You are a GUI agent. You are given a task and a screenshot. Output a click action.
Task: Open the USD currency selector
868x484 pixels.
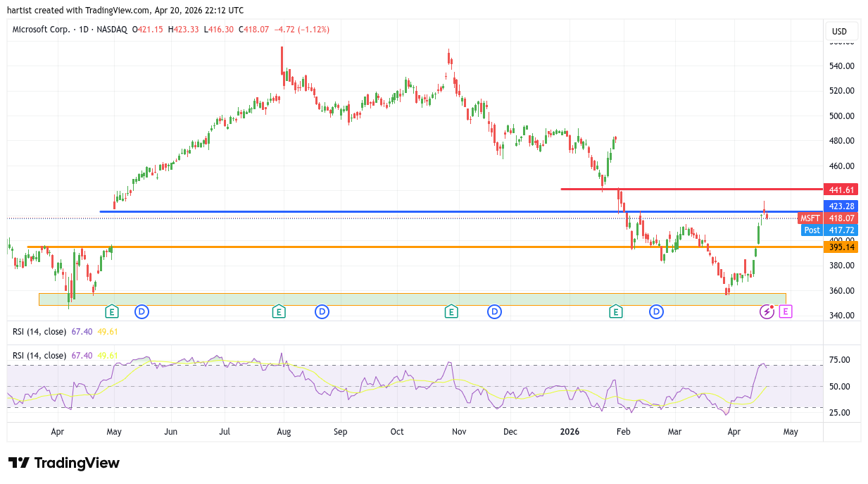[839, 32]
